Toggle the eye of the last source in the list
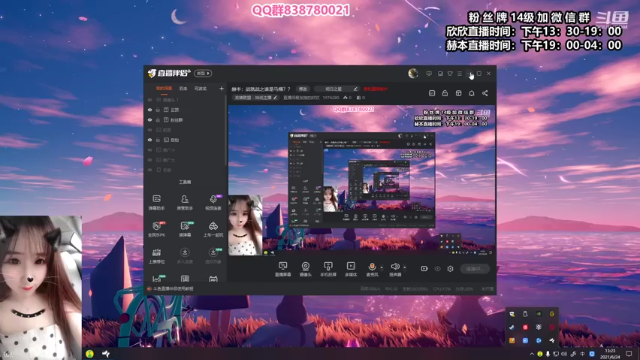The height and width of the screenshot is (360, 640). (x=150, y=170)
